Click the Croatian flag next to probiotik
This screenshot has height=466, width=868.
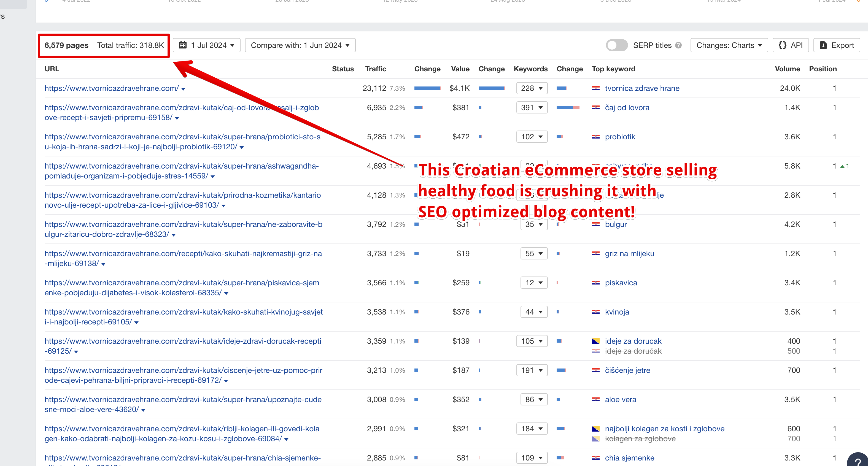click(595, 137)
